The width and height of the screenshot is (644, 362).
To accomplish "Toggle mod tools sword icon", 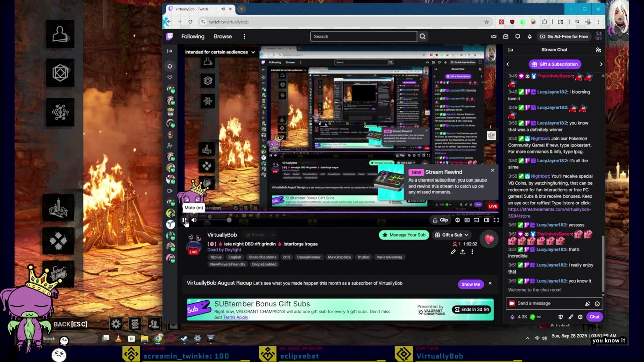I will pos(571,317).
